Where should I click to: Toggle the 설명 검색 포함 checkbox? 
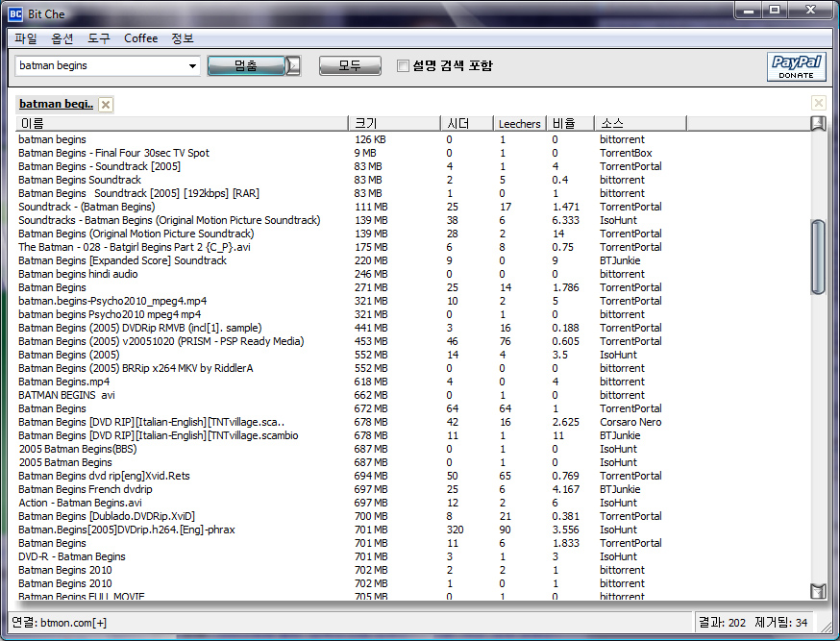point(403,66)
